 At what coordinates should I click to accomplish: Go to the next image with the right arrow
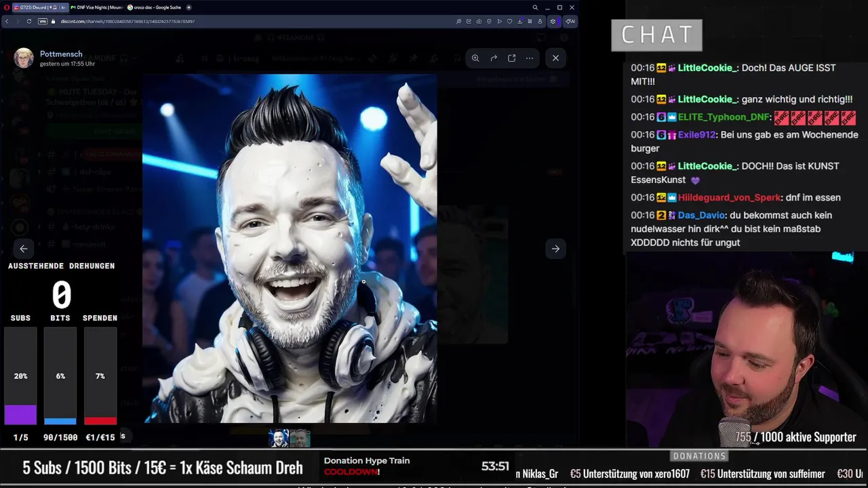pyautogui.click(x=555, y=249)
